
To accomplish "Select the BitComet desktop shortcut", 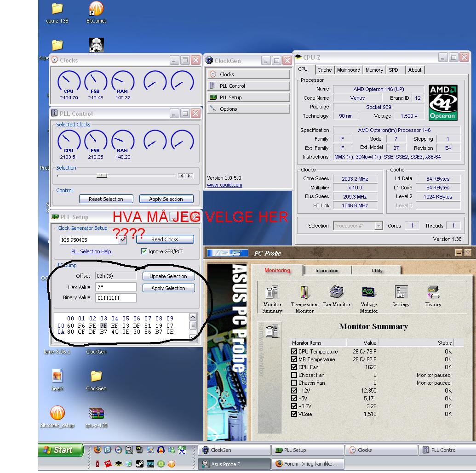I will (x=96, y=13).
